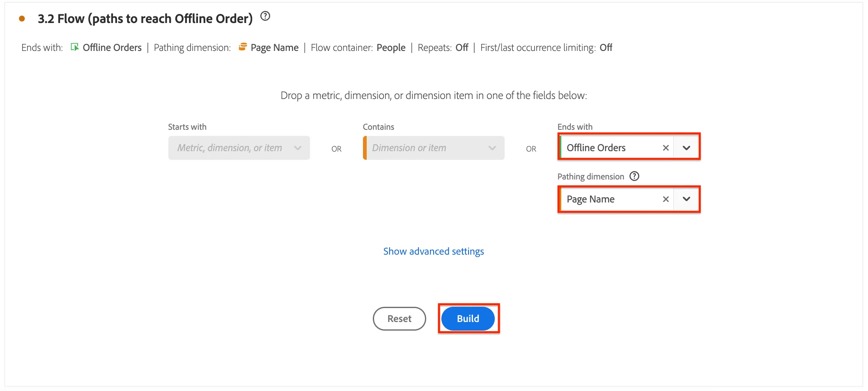
Task: Open the Ends with dropdown arrow
Action: (686, 148)
